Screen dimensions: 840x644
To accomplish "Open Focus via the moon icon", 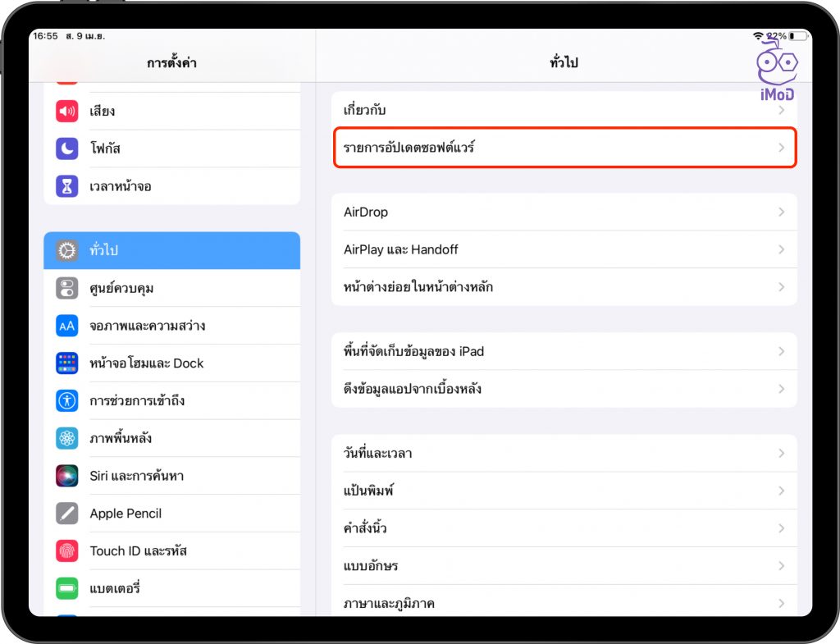I will coord(66,148).
